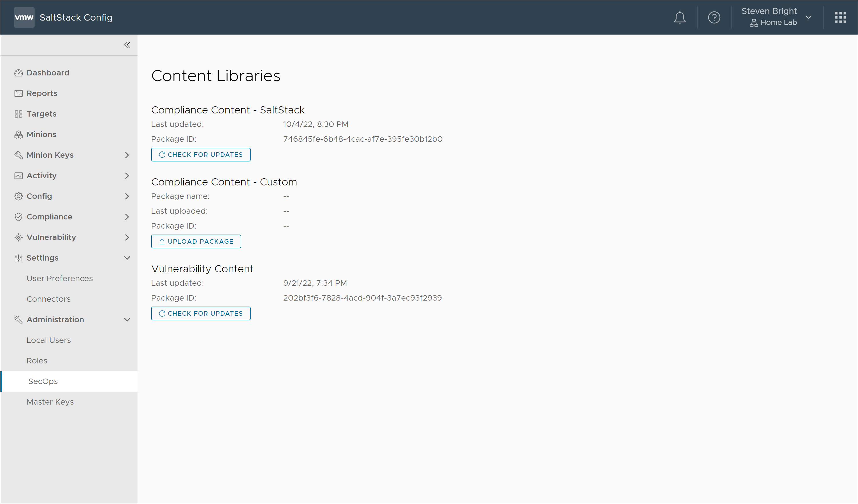Click the Minion Keys icon
This screenshot has width=858, height=504.
pyautogui.click(x=19, y=155)
